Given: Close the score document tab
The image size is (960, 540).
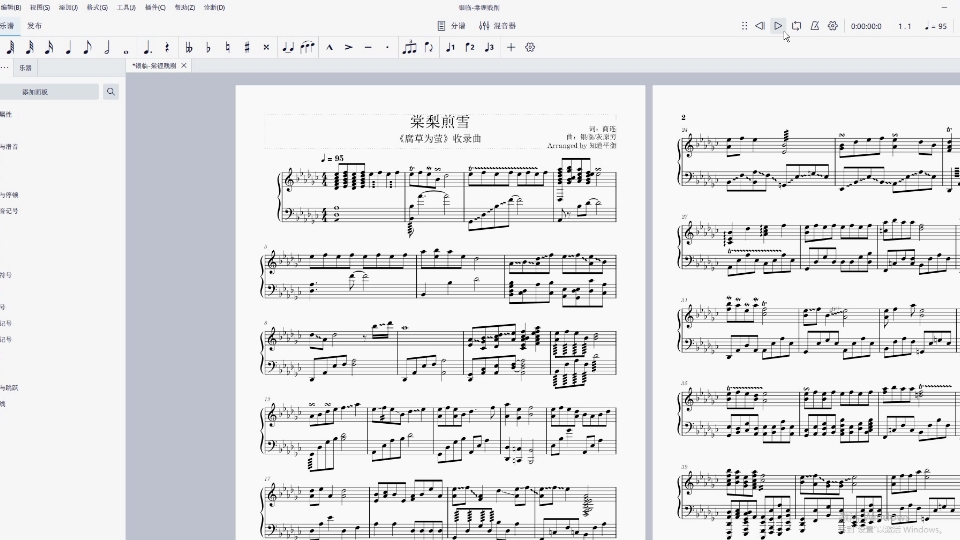Looking at the screenshot, I should (x=184, y=66).
